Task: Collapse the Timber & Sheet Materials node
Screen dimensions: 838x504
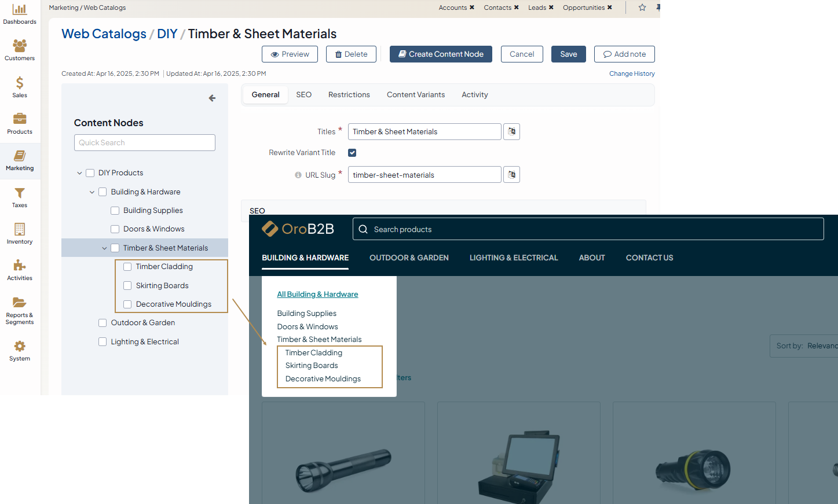Action: (x=104, y=248)
